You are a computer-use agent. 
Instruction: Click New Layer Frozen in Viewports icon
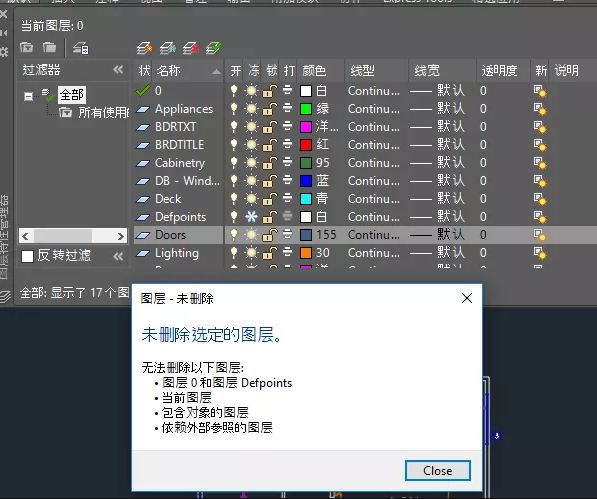(168, 48)
